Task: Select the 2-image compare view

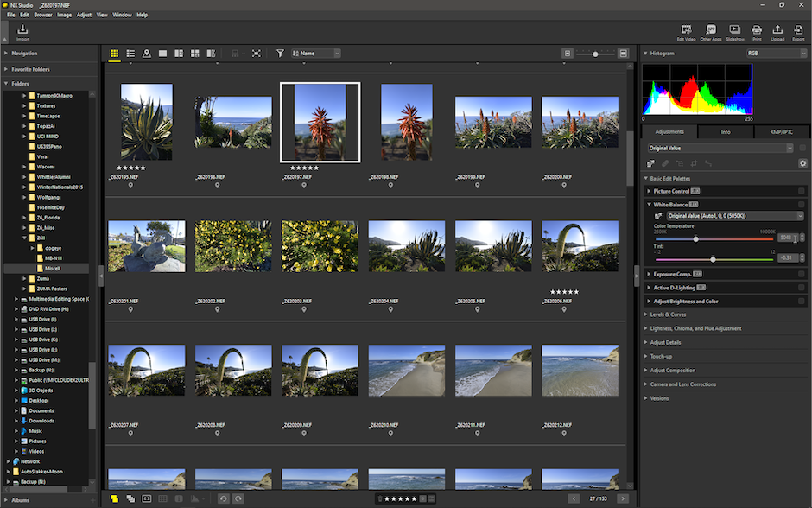Action: tap(179, 54)
